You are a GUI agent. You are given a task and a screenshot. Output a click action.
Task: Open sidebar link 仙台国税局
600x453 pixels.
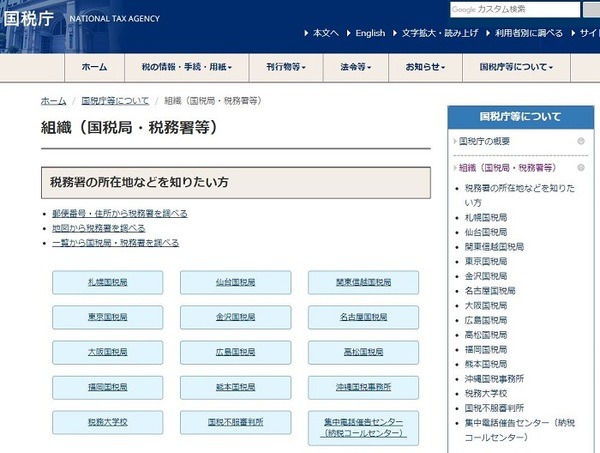[486, 232]
